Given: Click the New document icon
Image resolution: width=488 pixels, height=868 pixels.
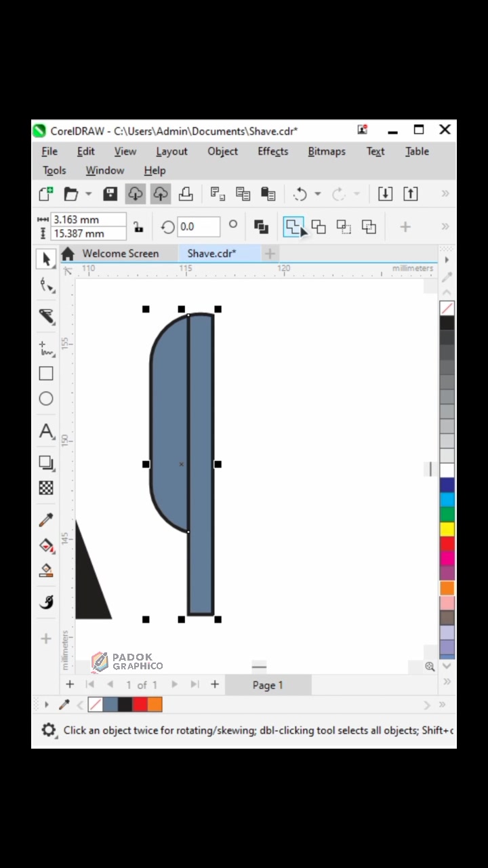Looking at the screenshot, I should (45, 194).
